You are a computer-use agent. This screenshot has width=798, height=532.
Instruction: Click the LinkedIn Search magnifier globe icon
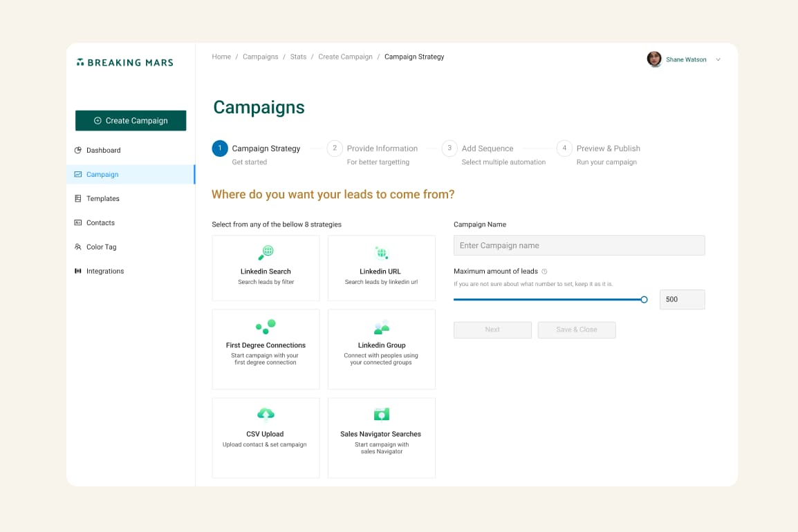(x=266, y=251)
